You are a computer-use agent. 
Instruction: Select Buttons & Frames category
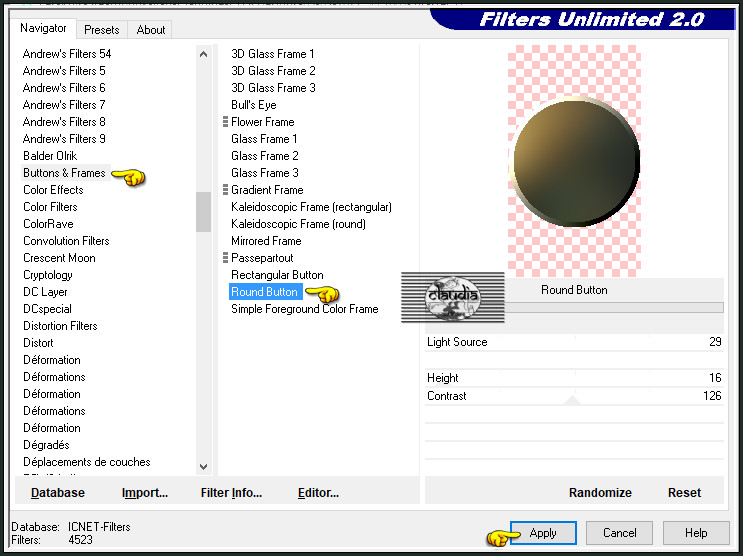coord(64,173)
